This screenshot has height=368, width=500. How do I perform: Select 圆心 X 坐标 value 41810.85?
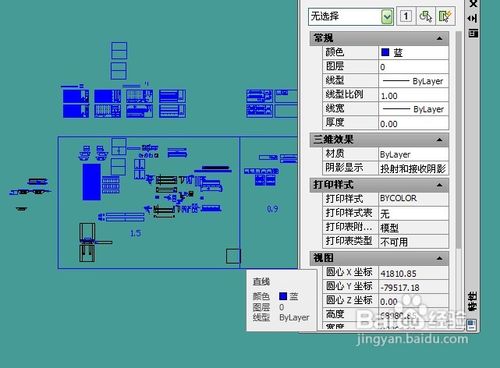pos(413,273)
